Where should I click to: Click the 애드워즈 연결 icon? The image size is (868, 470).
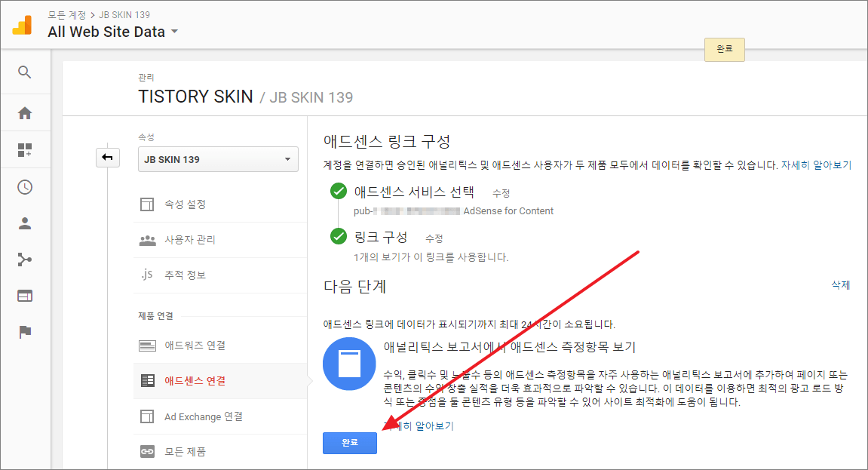coord(147,346)
